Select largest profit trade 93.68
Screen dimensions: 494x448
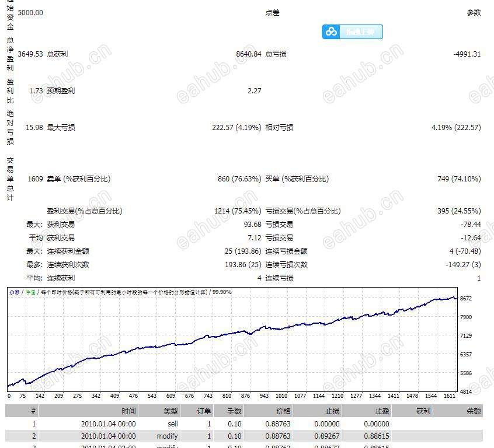pos(252,225)
